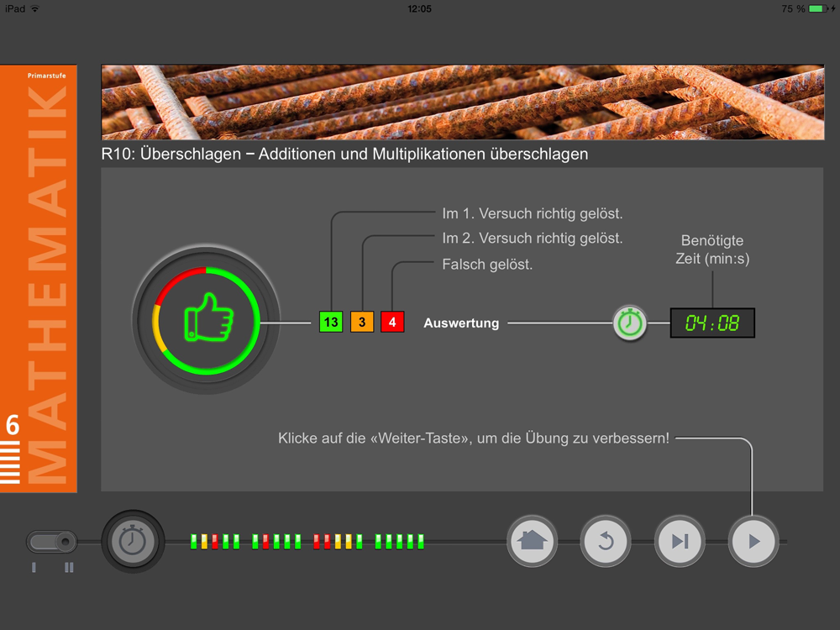The height and width of the screenshot is (630, 840).
Task: Click the first progress marker in the bar
Action: tap(194, 542)
